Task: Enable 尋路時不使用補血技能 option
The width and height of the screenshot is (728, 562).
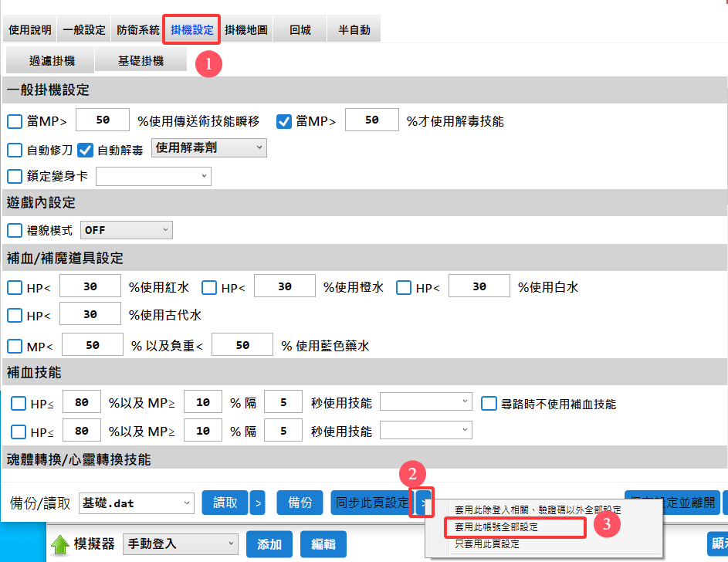Action: coord(488,403)
